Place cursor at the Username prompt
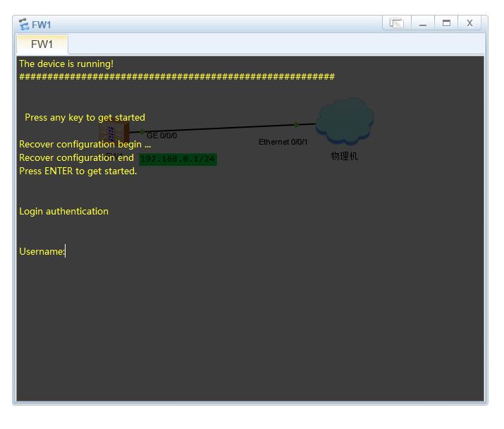The width and height of the screenshot is (504, 429). [66, 252]
